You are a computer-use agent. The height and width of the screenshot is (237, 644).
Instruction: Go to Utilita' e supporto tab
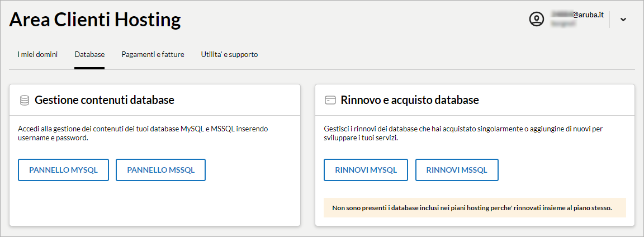click(229, 54)
